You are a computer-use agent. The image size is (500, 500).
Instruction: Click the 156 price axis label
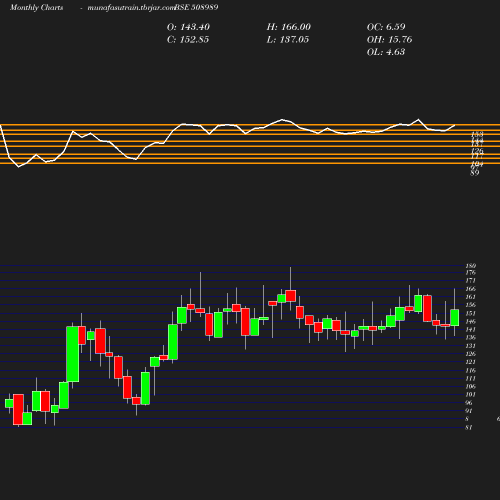pyautogui.click(x=470, y=305)
